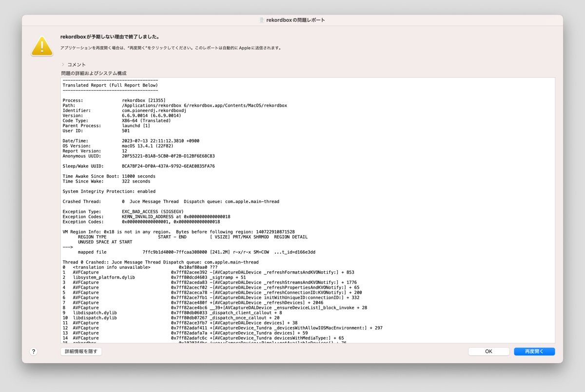The image size is (585, 392).
Task: Click the document icon beside the window title
Action: coord(262,20)
